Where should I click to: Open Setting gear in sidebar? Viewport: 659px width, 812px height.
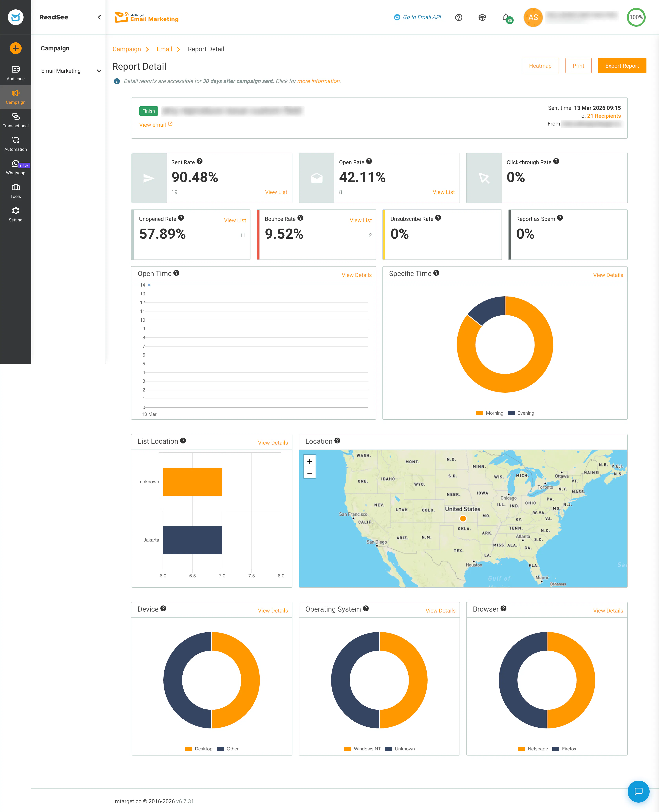(15, 215)
